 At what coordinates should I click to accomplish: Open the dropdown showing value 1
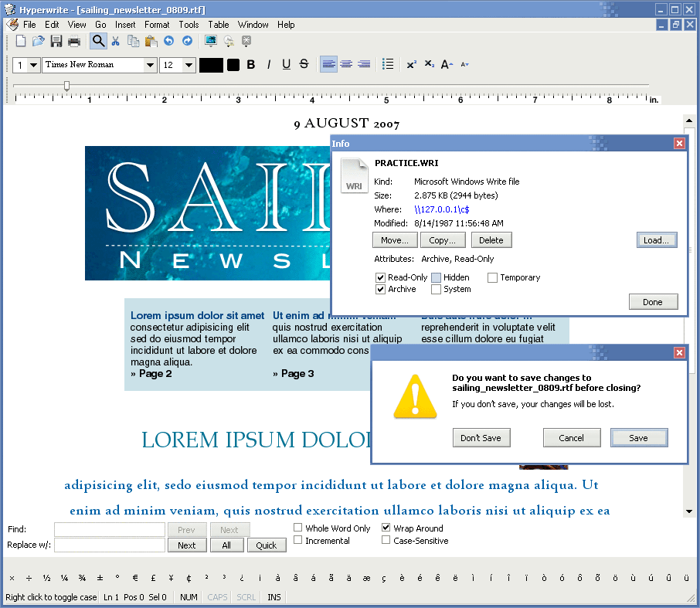tap(34, 65)
